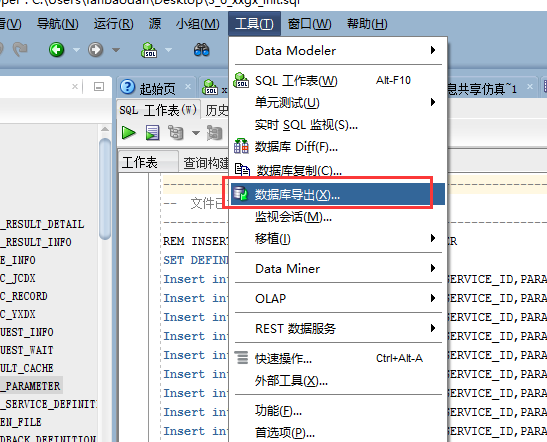
Task: Open the Explain Plan dropdown arrow
Action: coord(196,133)
